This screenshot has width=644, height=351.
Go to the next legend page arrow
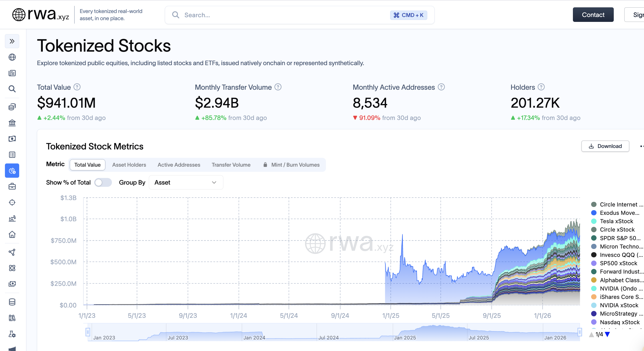tap(607, 334)
